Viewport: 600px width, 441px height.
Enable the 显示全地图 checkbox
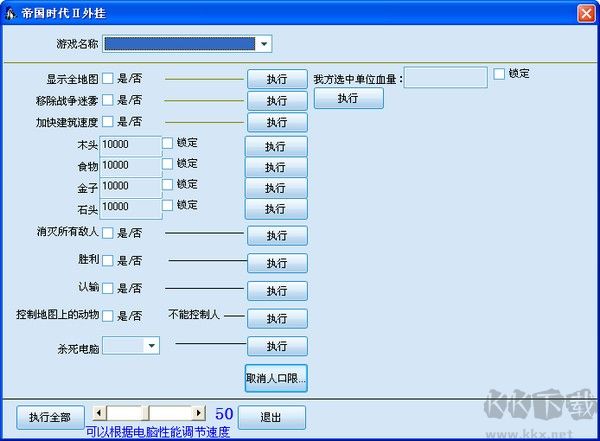(x=108, y=78)
